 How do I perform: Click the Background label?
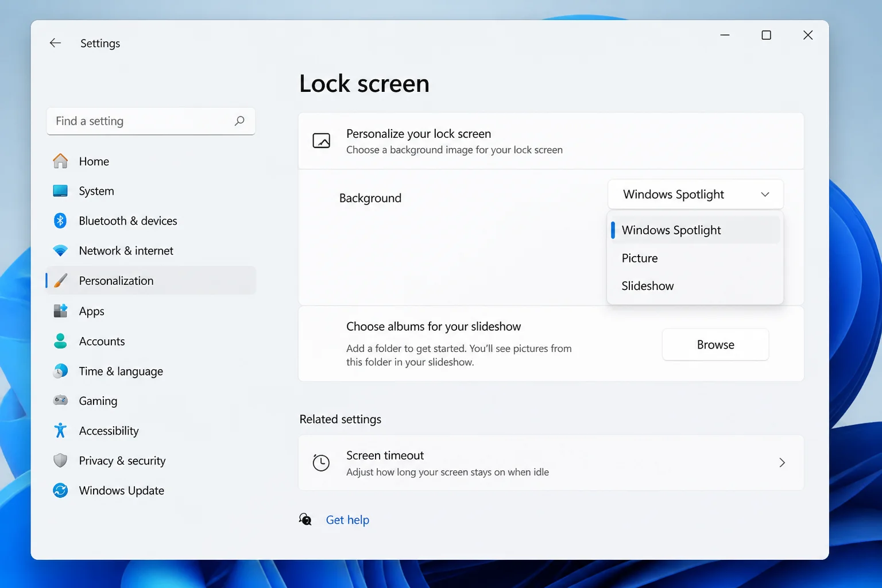click(x=370, y=198)
